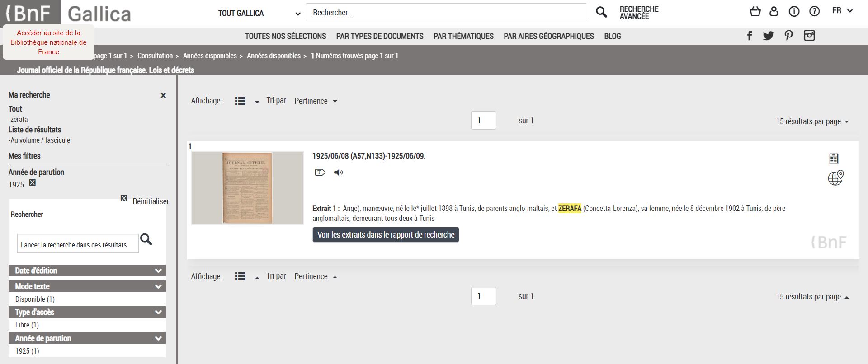Viewport: 868px width, 364px height.
Task: Click the Accéder au site BnF tooltip link
Action: 48,42
